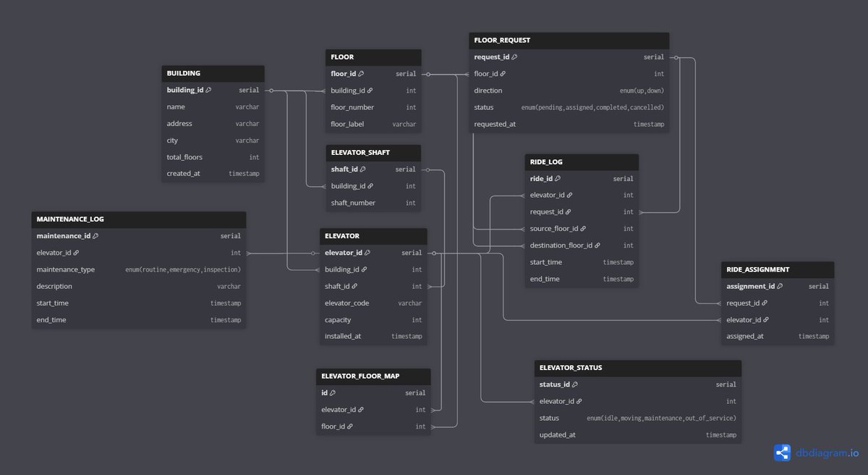
Task: Click the enum(routine,emergency,inspection) type value
Action: coord(183,269)
